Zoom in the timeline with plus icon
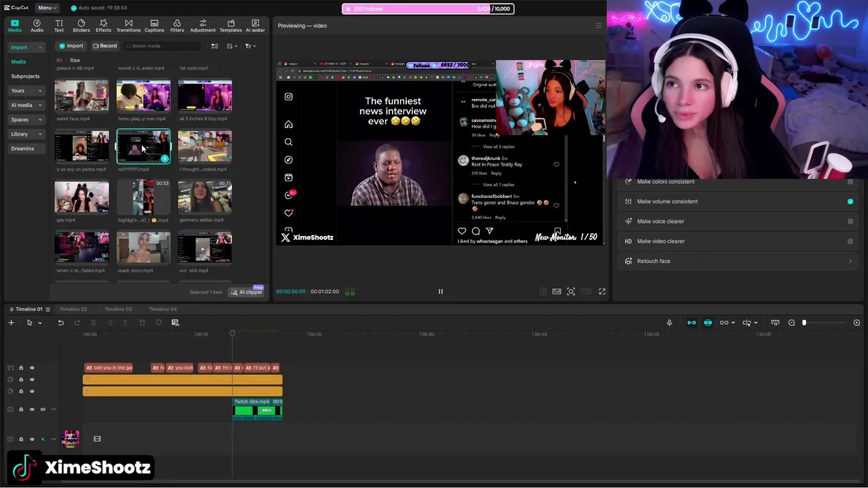The image size is (868, 488). click(x=856, y=323)
